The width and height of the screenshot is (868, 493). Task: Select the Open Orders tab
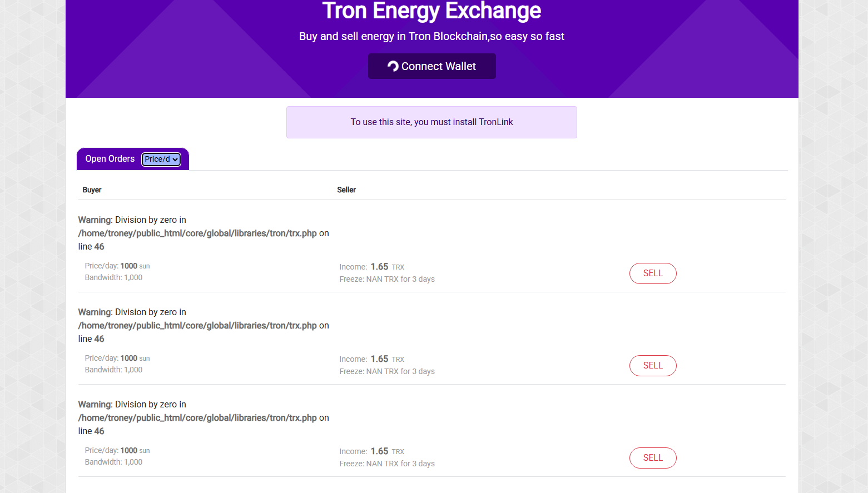[x=110, y=159]
